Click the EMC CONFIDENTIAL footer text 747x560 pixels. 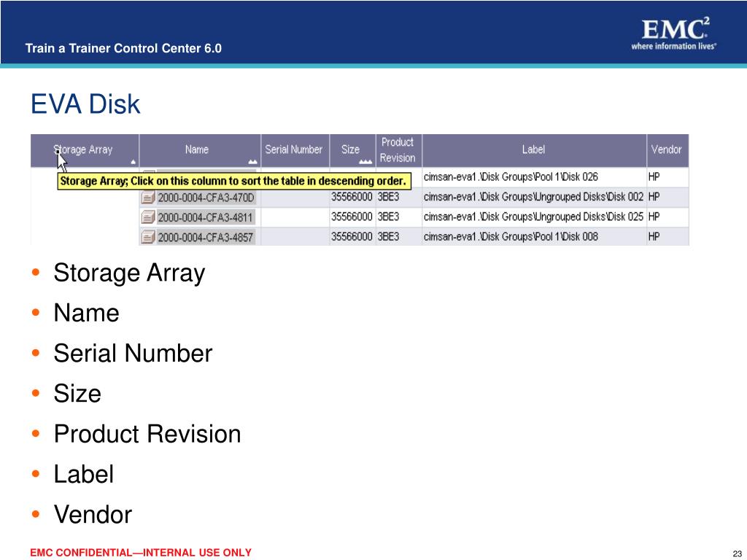pos(141,553)
